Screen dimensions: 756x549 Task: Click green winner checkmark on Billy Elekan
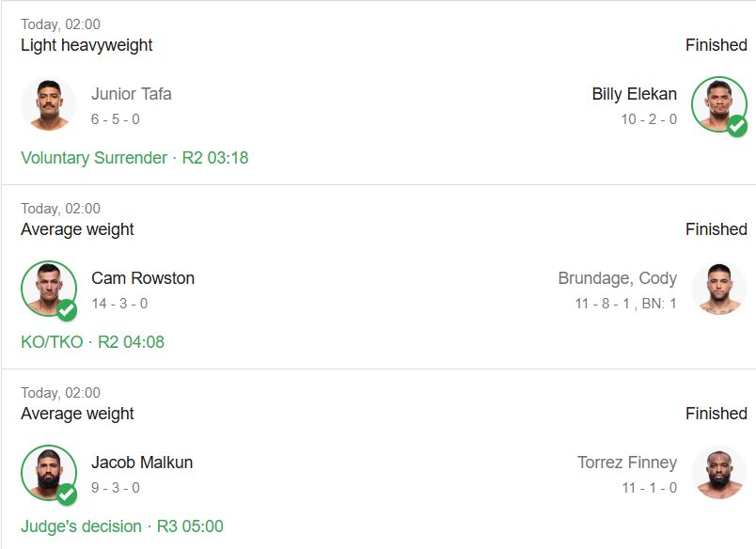coord(736,126)
